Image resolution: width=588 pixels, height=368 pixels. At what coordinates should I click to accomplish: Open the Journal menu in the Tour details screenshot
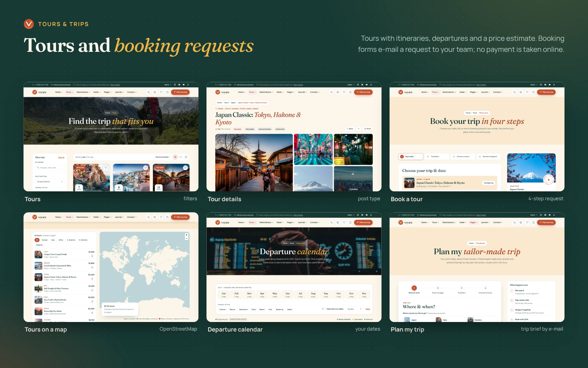(x=302, y=92)
